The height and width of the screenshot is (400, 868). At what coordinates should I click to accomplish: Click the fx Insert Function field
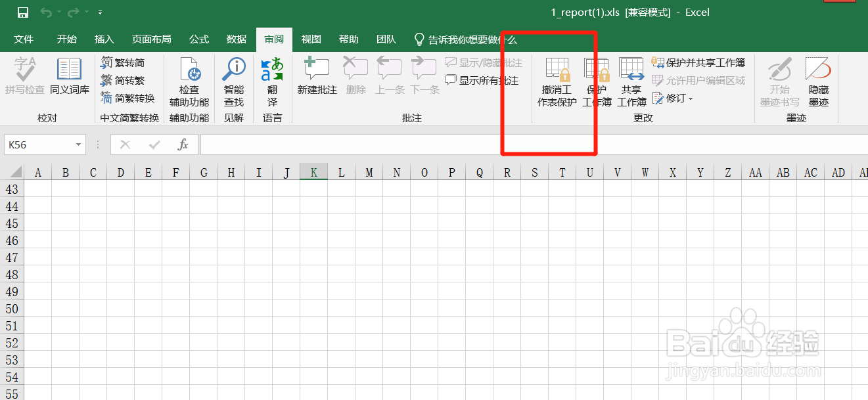click(x=183, y=144)
